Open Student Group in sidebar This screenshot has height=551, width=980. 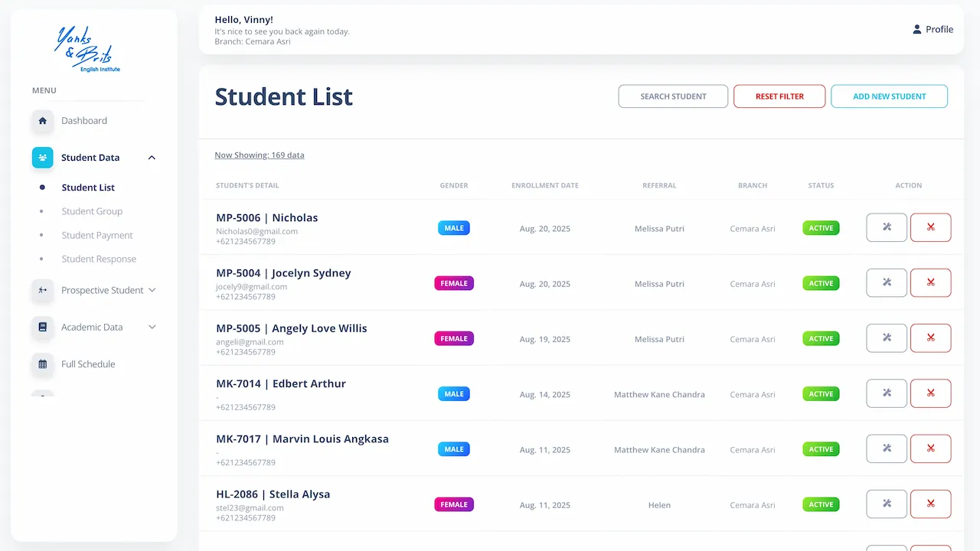pyautogui.click(x=92, y=211)
